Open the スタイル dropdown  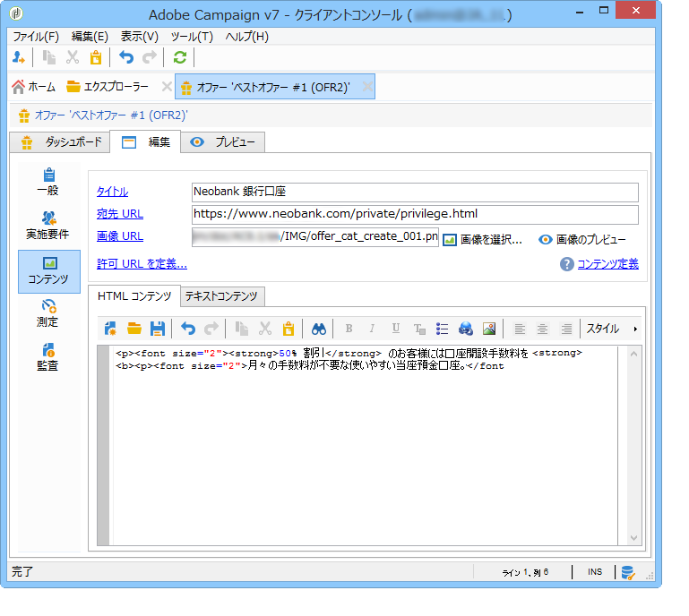pos(602,329)
